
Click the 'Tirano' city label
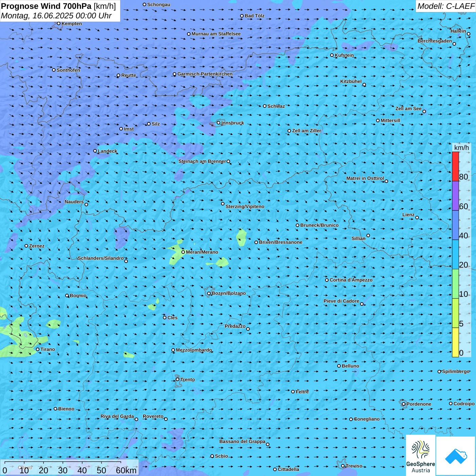[x=48, y=349]
